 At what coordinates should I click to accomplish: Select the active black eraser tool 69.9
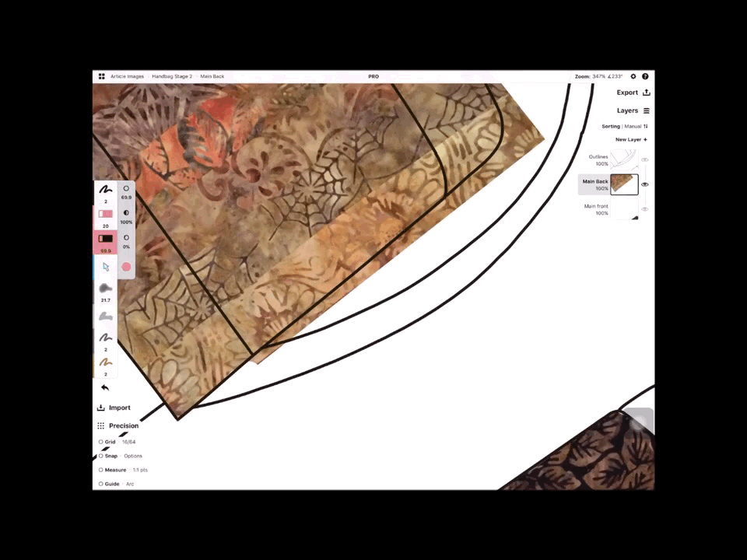point(105,239)
